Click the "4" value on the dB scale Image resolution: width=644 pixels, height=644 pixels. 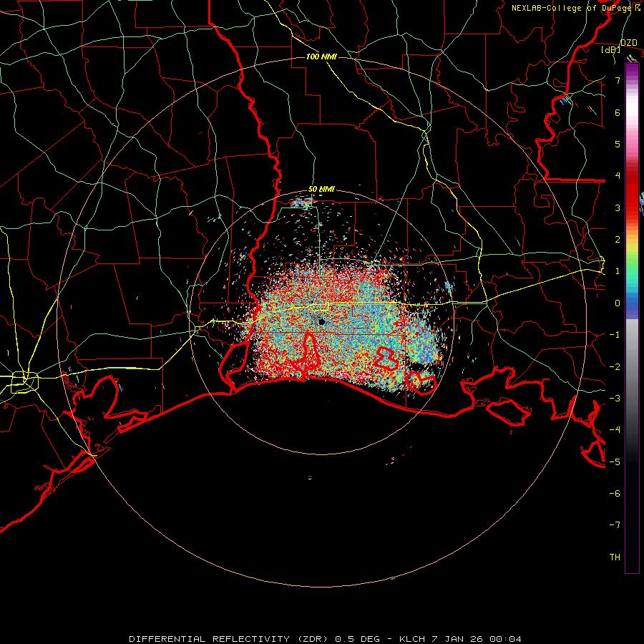click(618, 176)
